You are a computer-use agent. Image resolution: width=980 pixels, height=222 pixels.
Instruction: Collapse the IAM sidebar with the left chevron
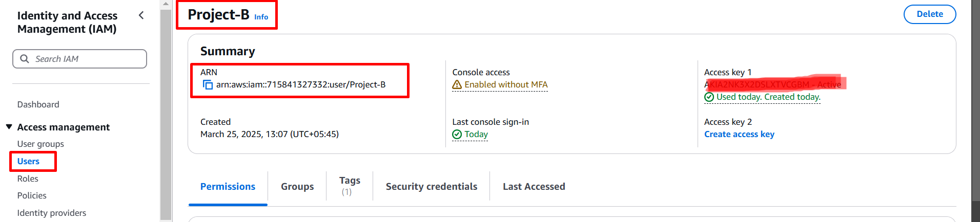point(141,15)
